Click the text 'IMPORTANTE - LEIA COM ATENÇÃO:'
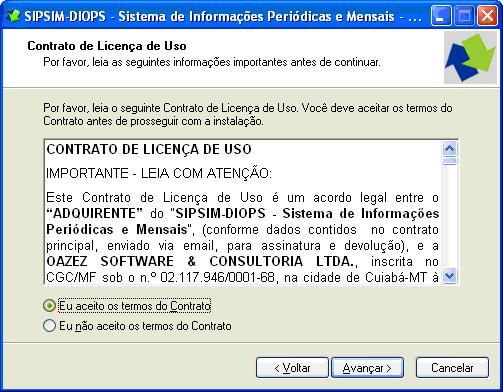503x392 pixels. click(x=159, y=173)
